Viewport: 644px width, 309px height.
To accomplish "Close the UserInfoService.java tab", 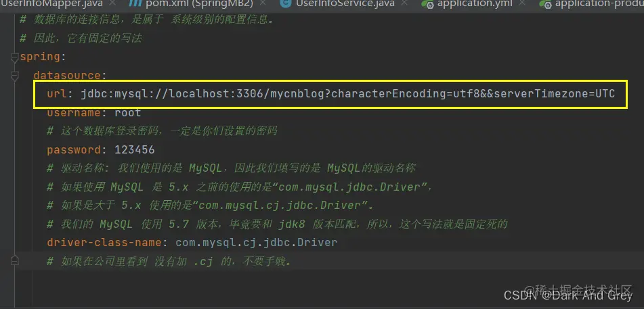I will 405,3.
